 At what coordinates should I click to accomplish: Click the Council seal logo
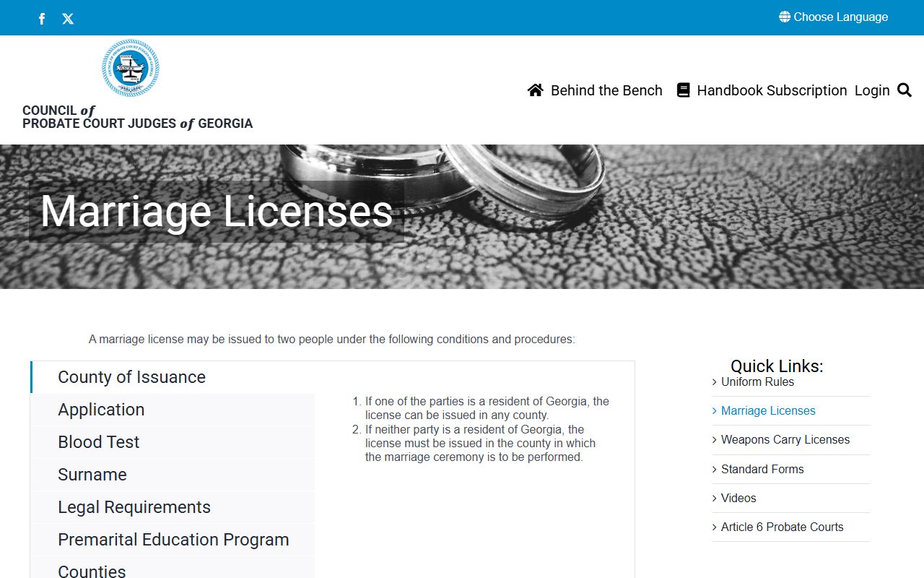[x=131, y=68]
